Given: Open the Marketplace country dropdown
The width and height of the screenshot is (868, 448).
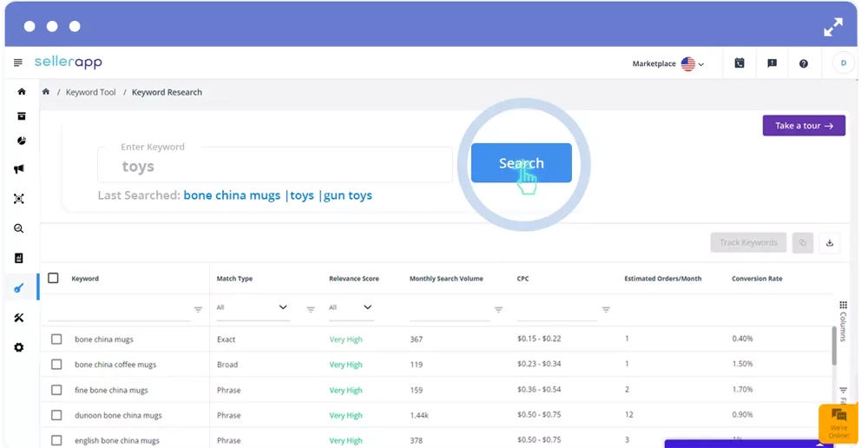Looking at the screenshot, I should pyautogui.click(x=667, y=63).
